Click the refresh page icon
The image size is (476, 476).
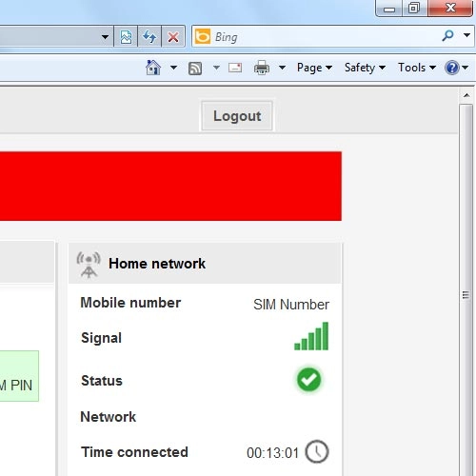[149, 37]
